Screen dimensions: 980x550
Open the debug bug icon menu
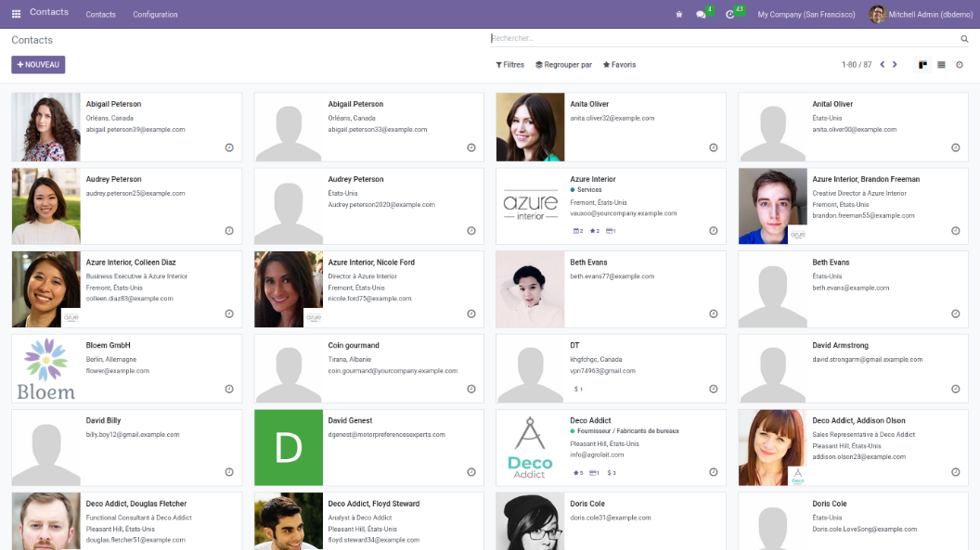(x=679, y=14)
